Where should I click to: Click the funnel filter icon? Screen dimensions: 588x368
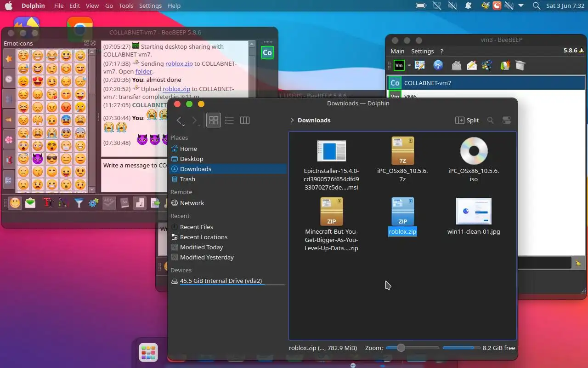79,202
